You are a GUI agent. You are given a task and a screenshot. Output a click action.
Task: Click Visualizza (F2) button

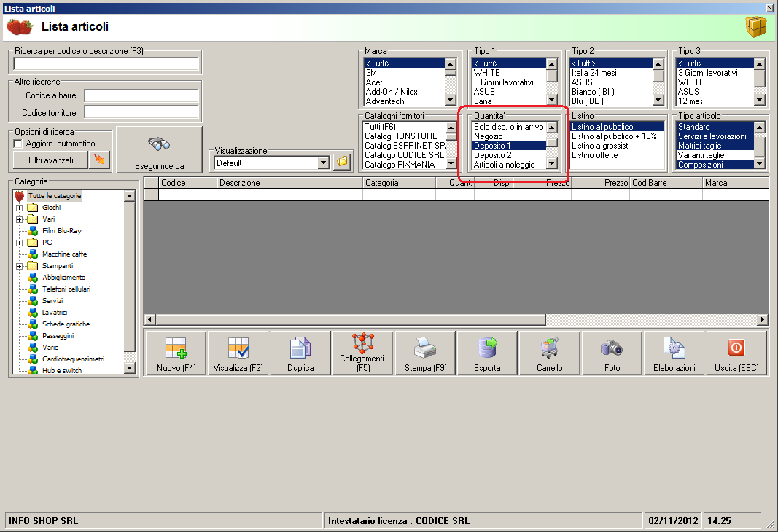(238, 353)
